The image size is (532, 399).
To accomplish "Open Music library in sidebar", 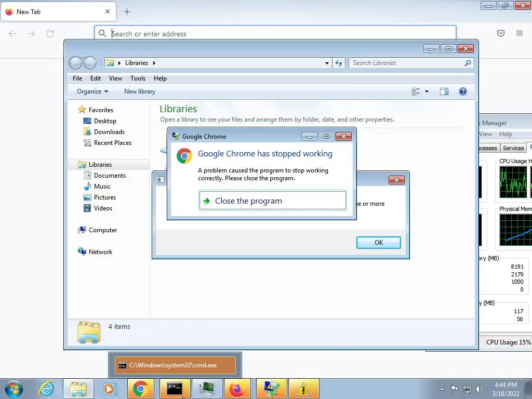I will pos(102,187).
